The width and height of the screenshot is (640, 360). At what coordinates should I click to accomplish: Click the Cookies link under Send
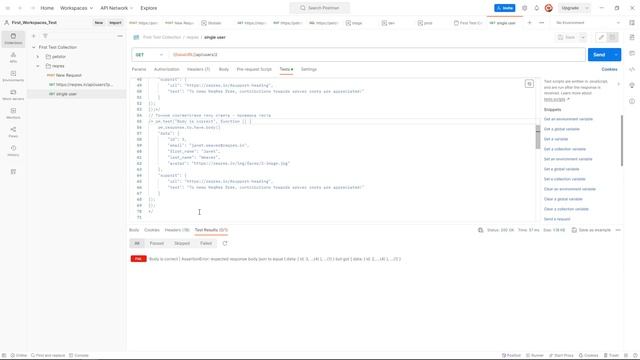(609, 69)
